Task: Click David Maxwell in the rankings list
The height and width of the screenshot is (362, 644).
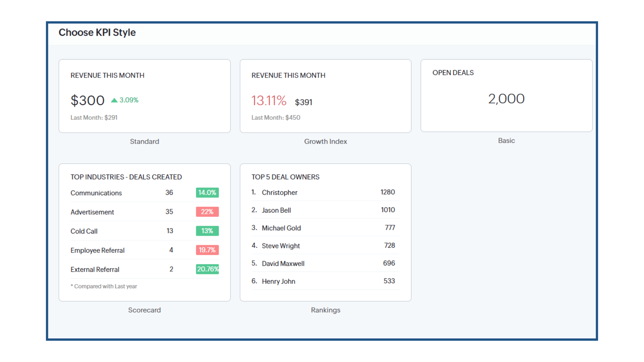Action: tap(283, 264)
